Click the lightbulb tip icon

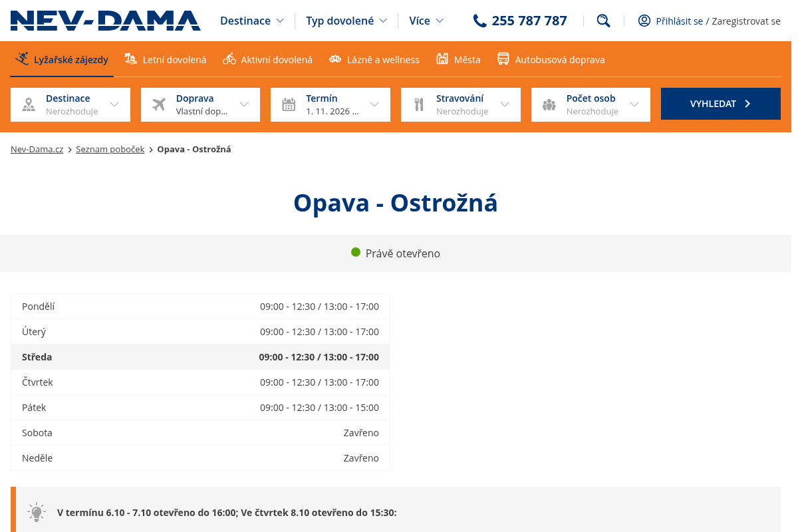tap(37, 512)
